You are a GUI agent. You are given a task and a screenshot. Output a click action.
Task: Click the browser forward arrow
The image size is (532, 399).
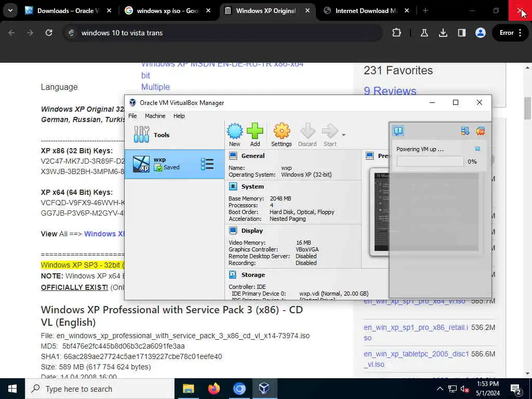30,33
